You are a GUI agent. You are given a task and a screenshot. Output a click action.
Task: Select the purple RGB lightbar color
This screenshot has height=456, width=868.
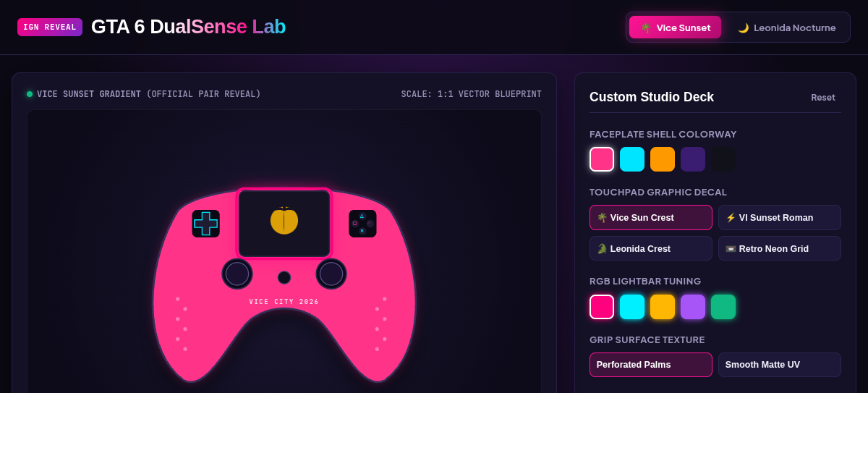click(x=693, y=307)
